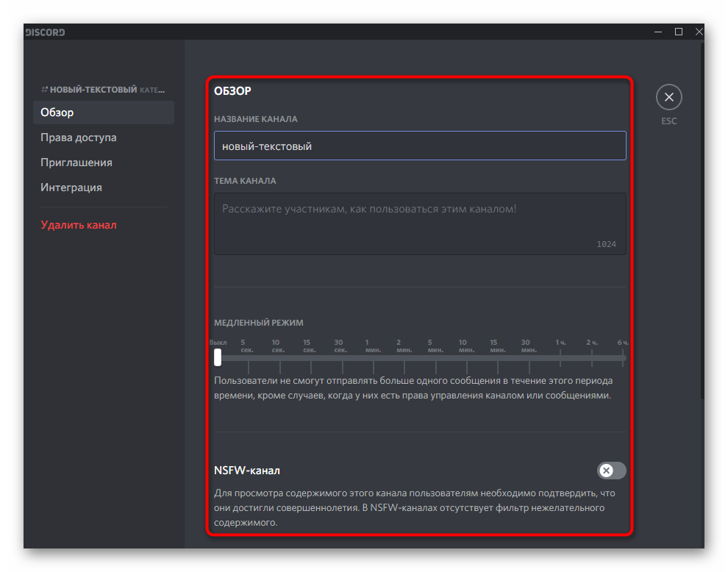Click Удалить канал to delete the channel
Screen dimensions: 728x572
click(x=79, y=225)
